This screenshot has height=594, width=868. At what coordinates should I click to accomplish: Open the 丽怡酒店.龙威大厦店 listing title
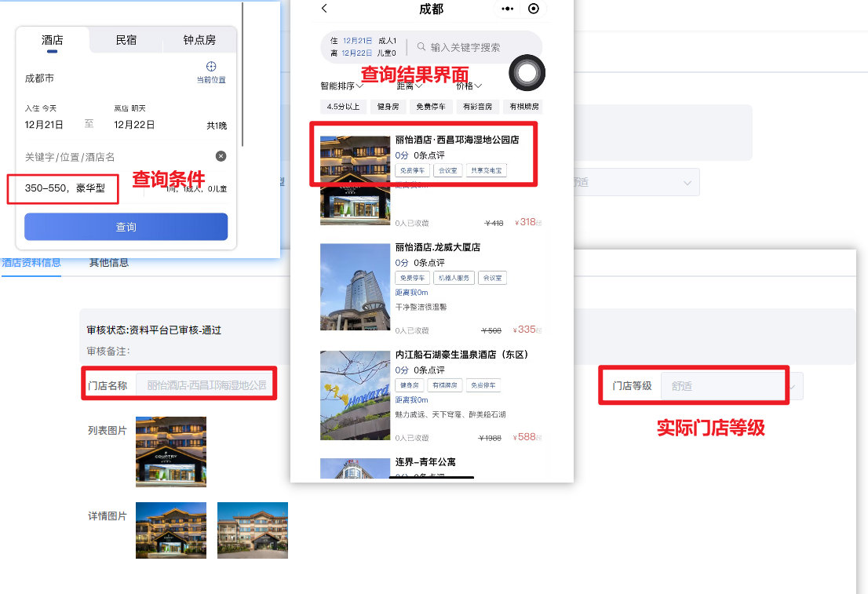pos(437,247)
